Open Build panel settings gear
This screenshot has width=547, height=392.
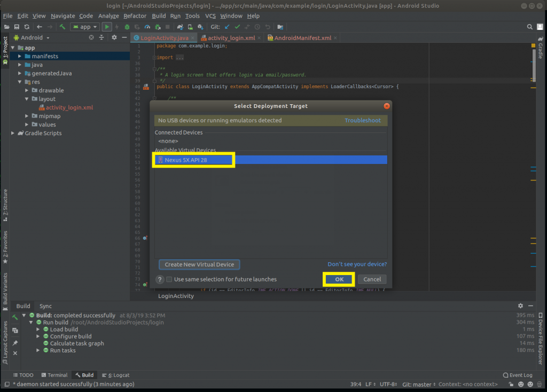[520, 306]
